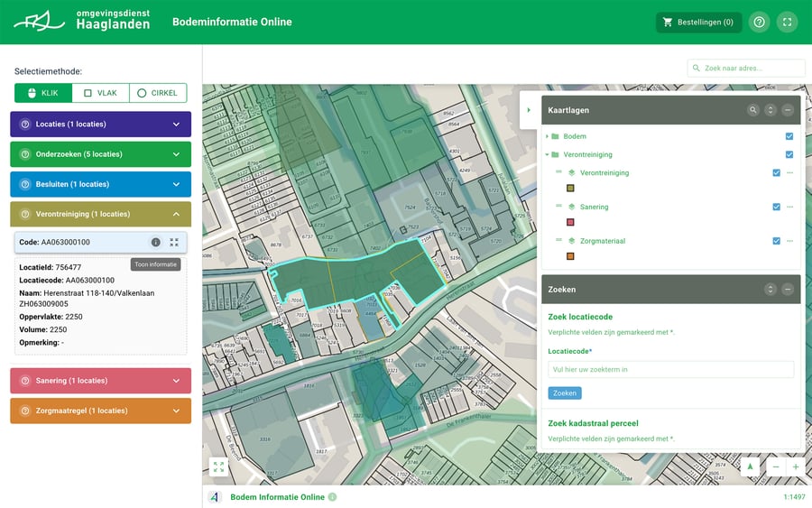812x508 pixels.
Task: Click the Omgevingsdienst Haaglanden logo
Action: pos(82,20)
